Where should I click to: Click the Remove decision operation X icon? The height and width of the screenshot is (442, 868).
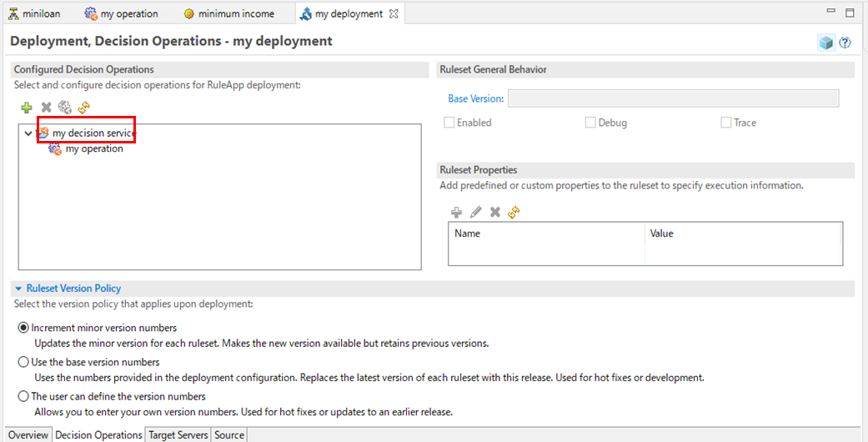[x=47, y=108]
